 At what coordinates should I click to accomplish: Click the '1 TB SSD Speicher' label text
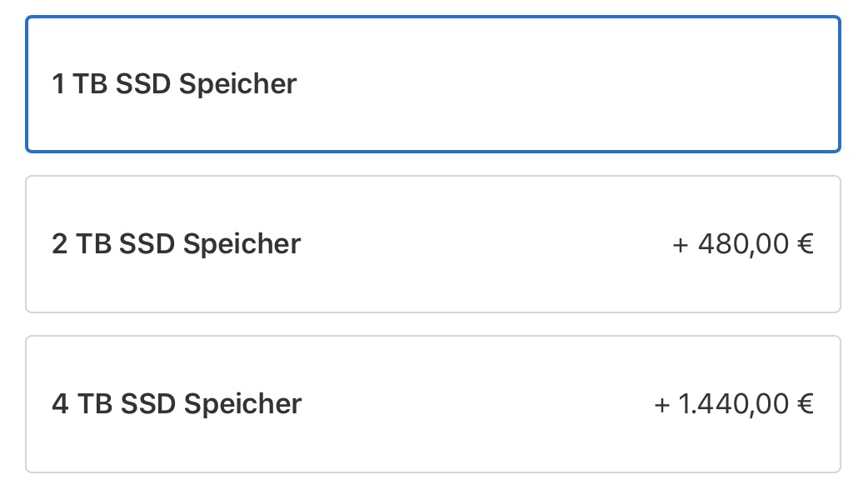coord(174,84)
